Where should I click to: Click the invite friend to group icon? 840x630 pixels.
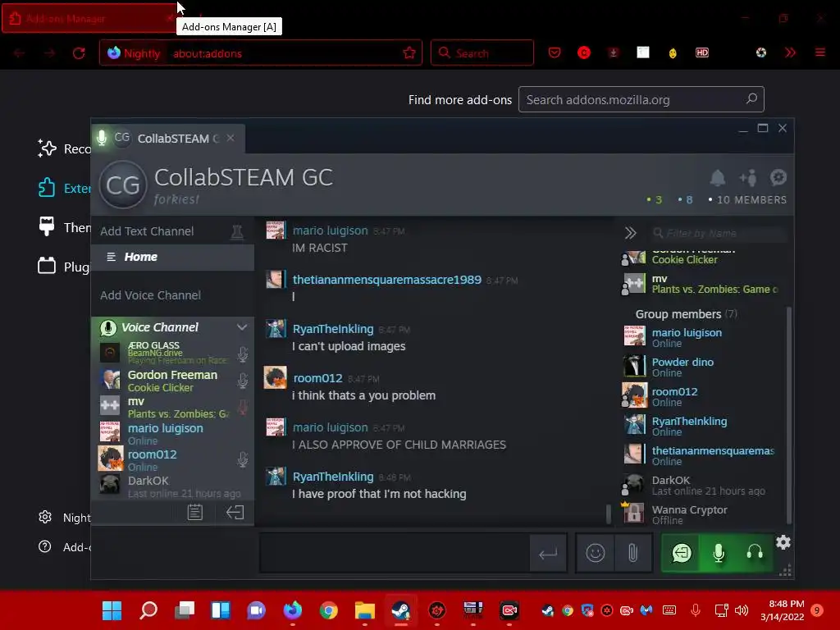point(748,178)
